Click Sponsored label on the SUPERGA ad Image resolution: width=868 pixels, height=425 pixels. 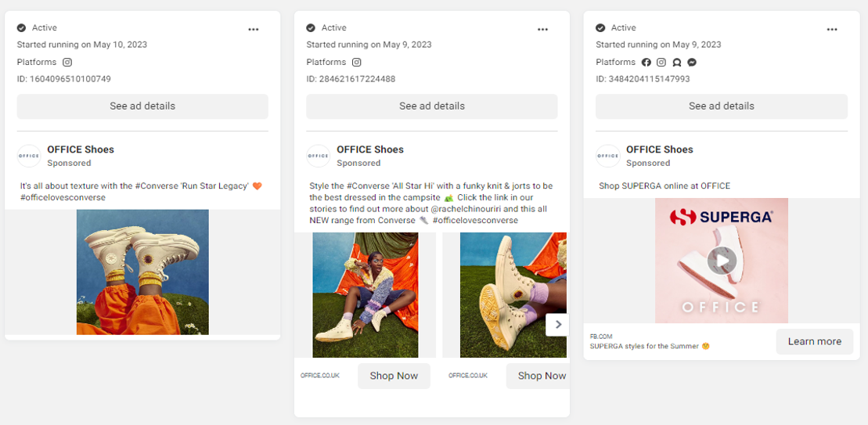[x=648, y=164]
